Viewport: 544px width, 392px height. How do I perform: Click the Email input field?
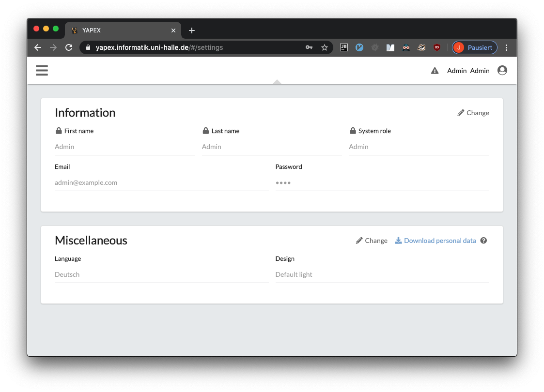click(161, 182)
